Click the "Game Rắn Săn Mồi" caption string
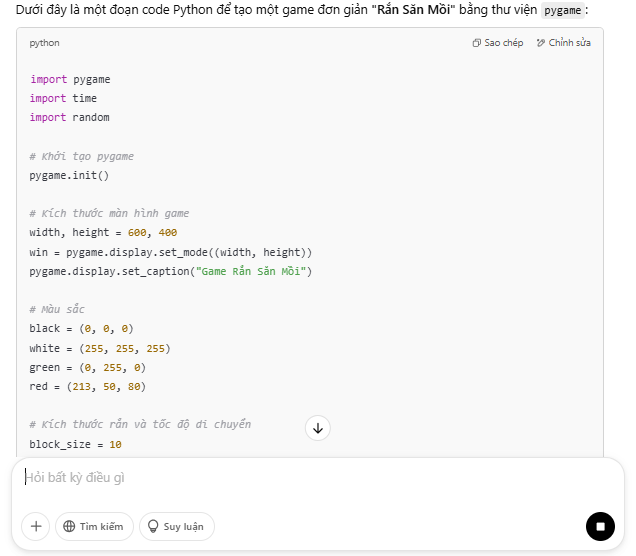 243,271
